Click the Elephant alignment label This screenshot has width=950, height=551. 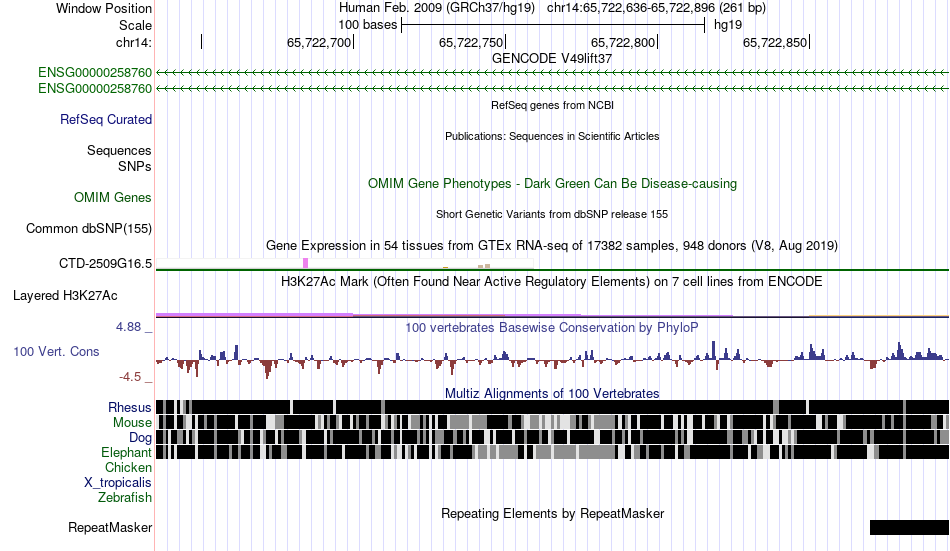pyautogui.click(x=126, y=453)
